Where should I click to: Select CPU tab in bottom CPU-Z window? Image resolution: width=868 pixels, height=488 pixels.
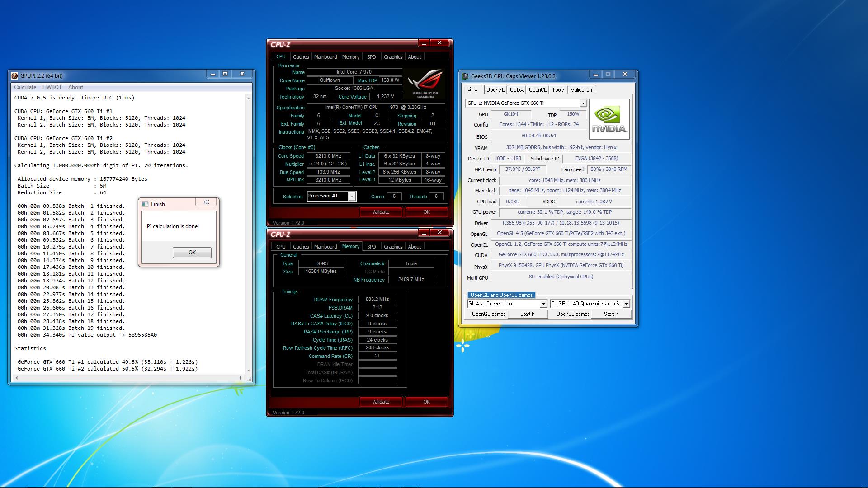(281, 247)
